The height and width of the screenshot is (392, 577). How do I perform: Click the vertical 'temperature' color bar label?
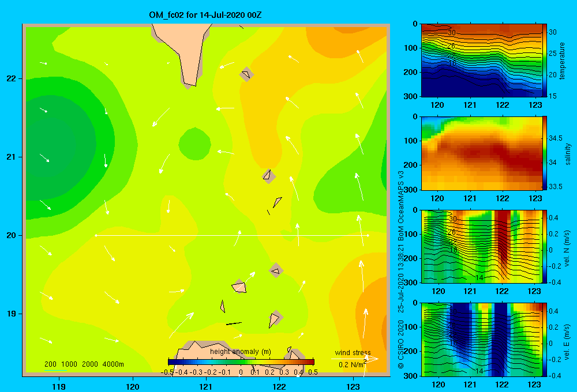point(562,61)
